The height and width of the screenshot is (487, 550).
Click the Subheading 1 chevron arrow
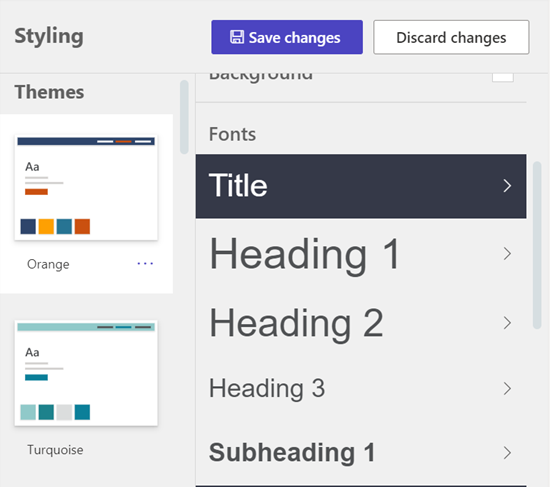(507, 453)
